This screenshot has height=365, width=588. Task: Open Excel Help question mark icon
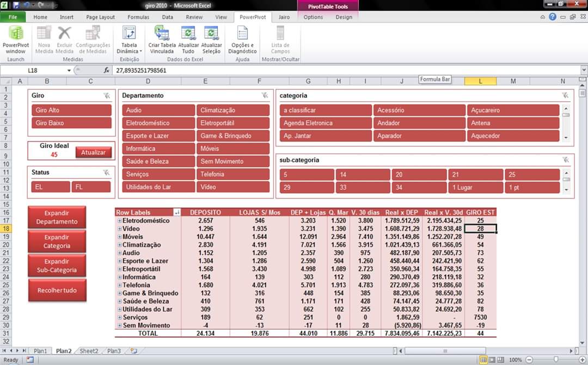pos(553,17)
